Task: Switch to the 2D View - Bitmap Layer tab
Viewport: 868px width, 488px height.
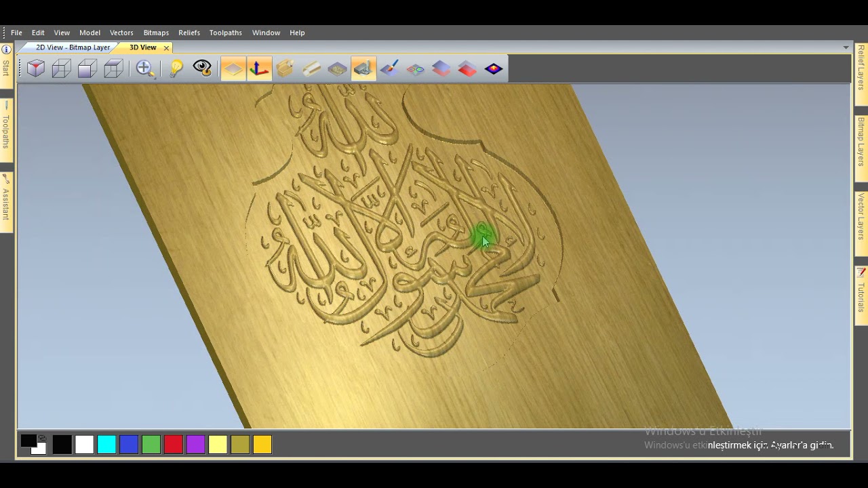Action: pyautogui.click(x=73, y=47)
